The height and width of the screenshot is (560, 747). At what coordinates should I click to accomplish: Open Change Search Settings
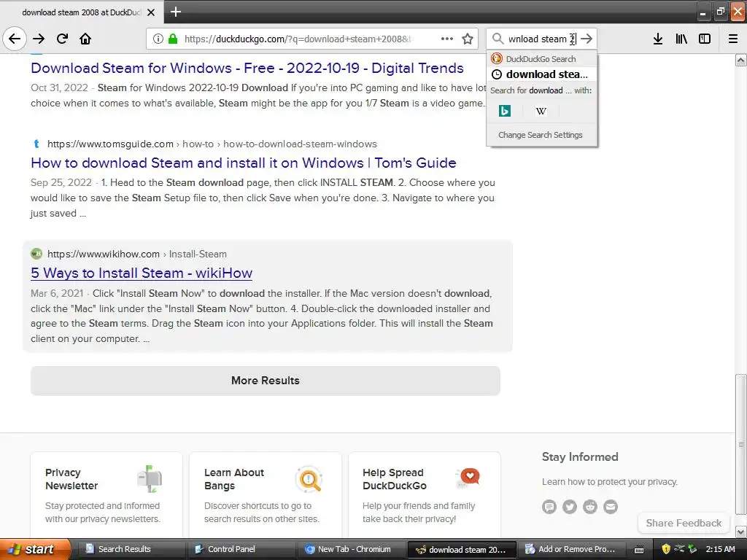(541, 135)
